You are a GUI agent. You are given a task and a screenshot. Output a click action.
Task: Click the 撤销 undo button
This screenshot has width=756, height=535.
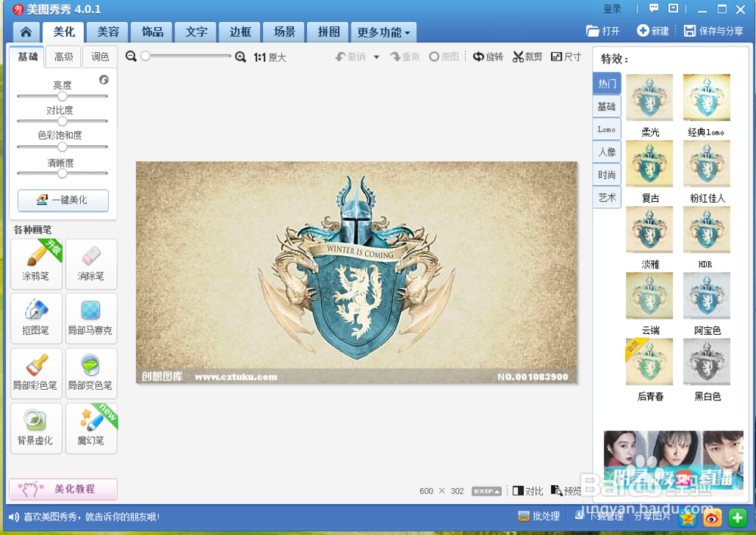click(351, 57)
